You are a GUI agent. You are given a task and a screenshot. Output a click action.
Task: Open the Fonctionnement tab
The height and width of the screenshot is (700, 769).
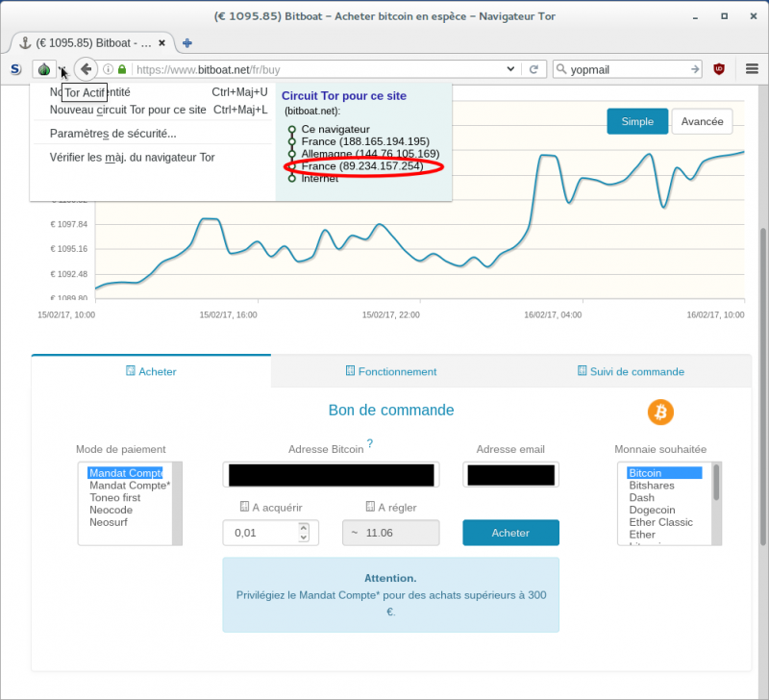coord(390,371)
